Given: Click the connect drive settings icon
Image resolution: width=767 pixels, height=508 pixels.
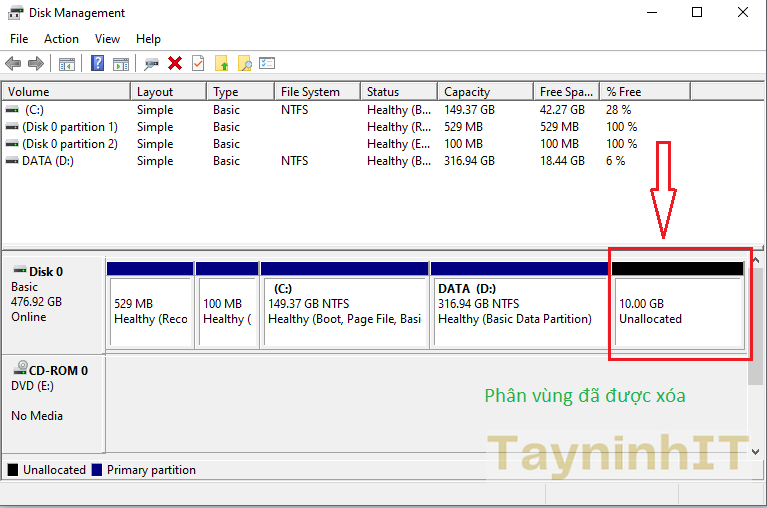Looking at the screenshot, I should (151, 63).
